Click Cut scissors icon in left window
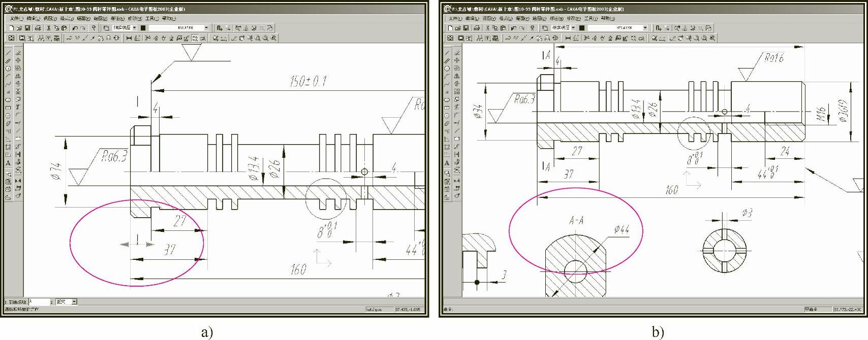The width and height of the screenshot is (868, 340). 48,28
